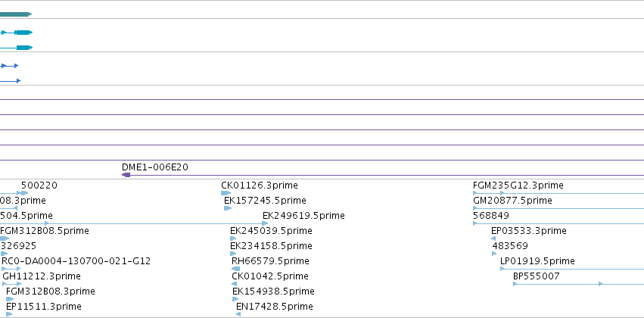
Task: Click the DME1-006E20 purple arrow feature
Action: click(383, 175)
